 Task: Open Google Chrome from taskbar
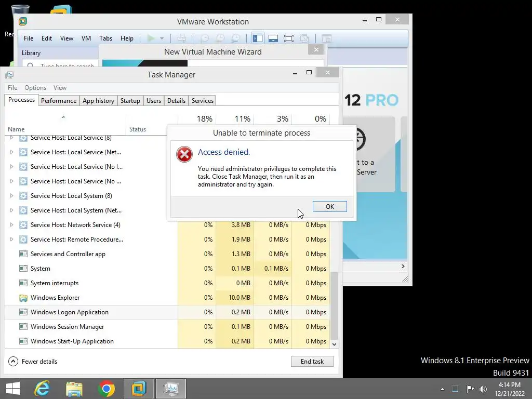pyautogui.click(x=106, y=389)
